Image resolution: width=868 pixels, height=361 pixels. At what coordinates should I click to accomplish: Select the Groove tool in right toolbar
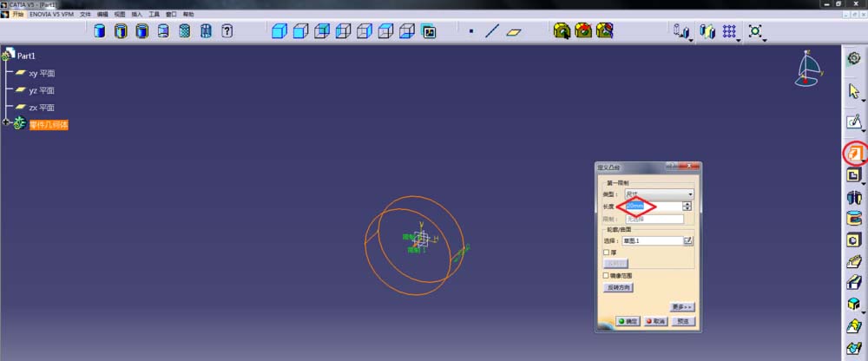(854, 218)
